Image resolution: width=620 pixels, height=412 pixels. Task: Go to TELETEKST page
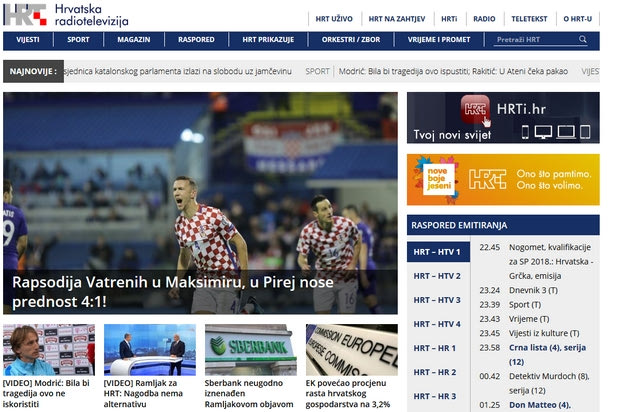click(529, 19)
